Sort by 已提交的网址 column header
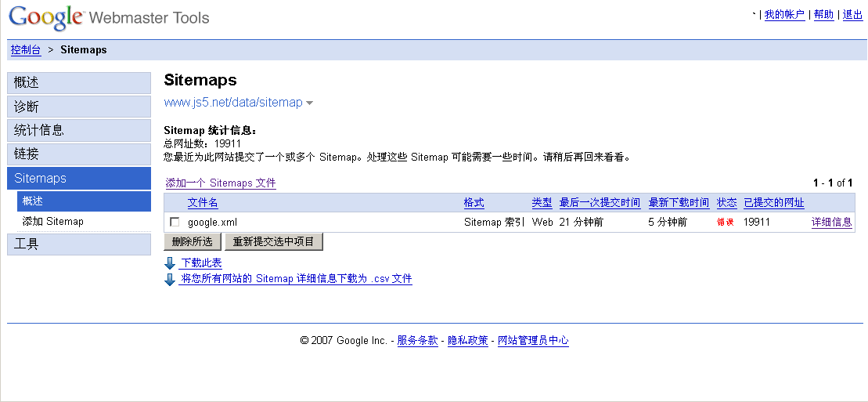Viewport: 868px width, 402px height. tap(774, 203)
